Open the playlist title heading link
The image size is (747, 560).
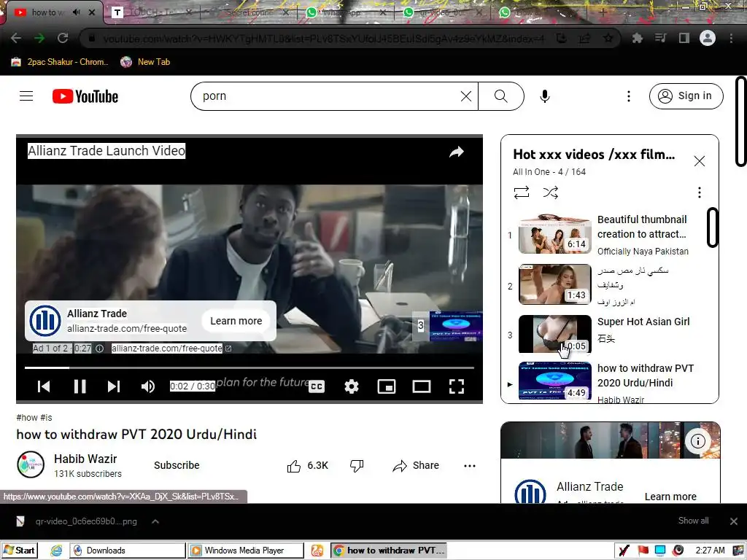pyautogui.click(x=594, y=155)
